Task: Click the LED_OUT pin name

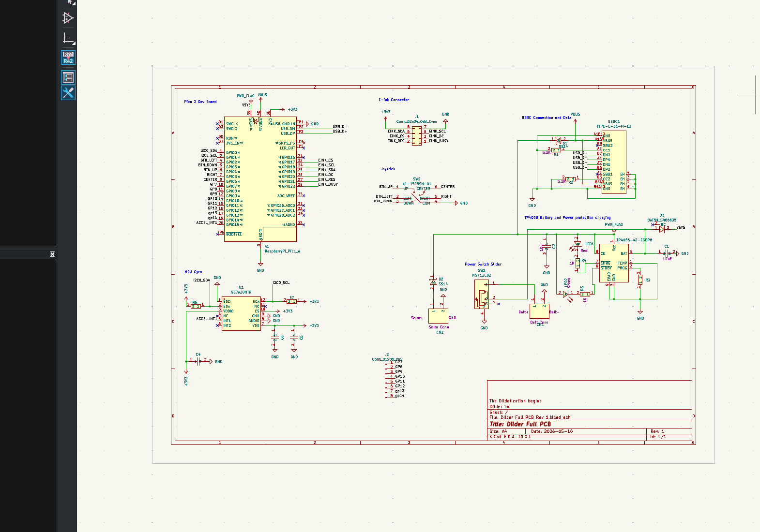Action: coord(287,148)
